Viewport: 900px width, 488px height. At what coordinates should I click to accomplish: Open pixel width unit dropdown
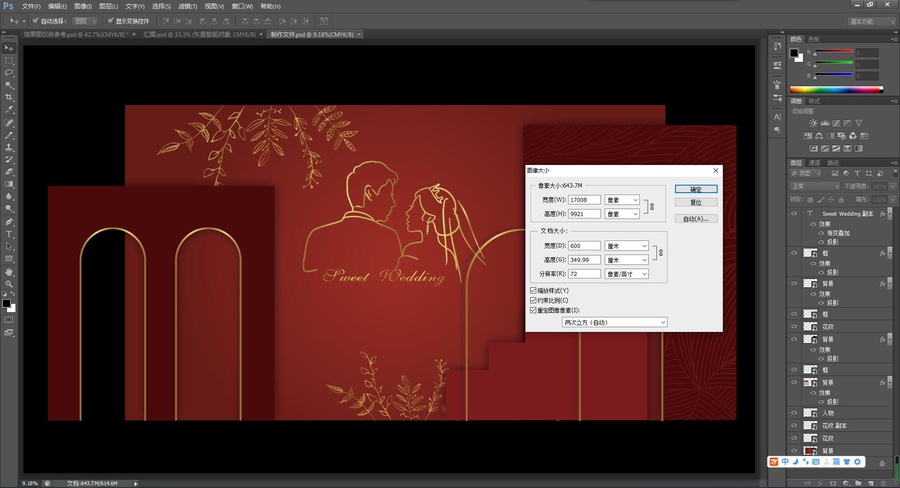pyautogui.click(x=622, y=200)
